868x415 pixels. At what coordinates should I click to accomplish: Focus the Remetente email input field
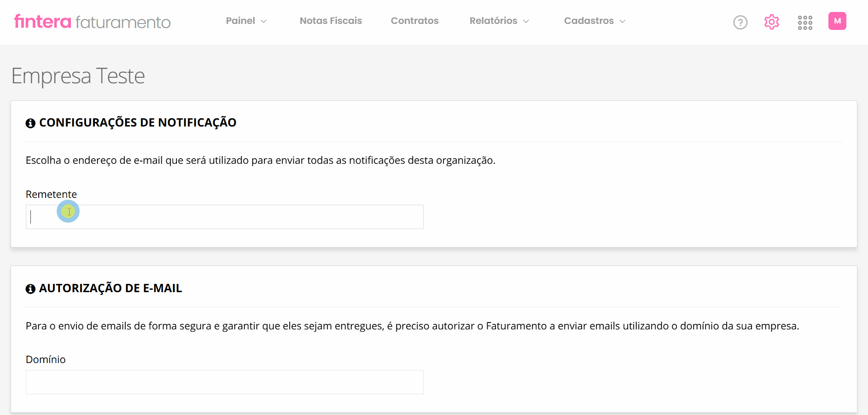coord(225,217)
